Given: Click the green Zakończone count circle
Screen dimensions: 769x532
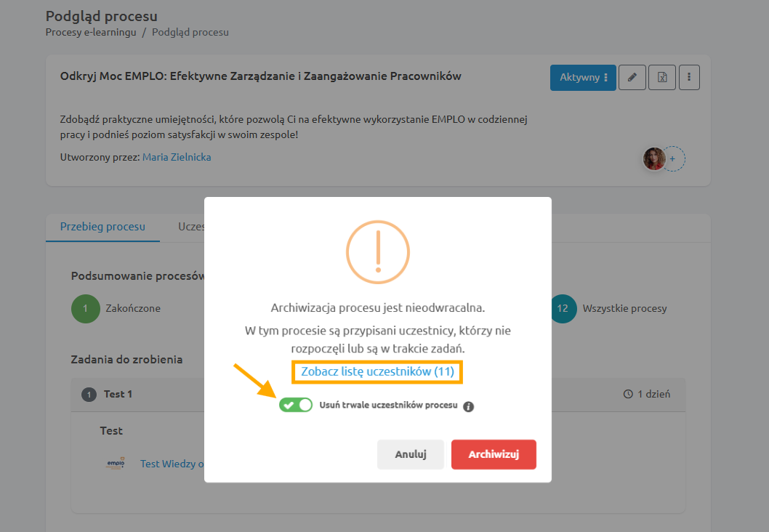Looking at the screenshot, I should (85, 308).
